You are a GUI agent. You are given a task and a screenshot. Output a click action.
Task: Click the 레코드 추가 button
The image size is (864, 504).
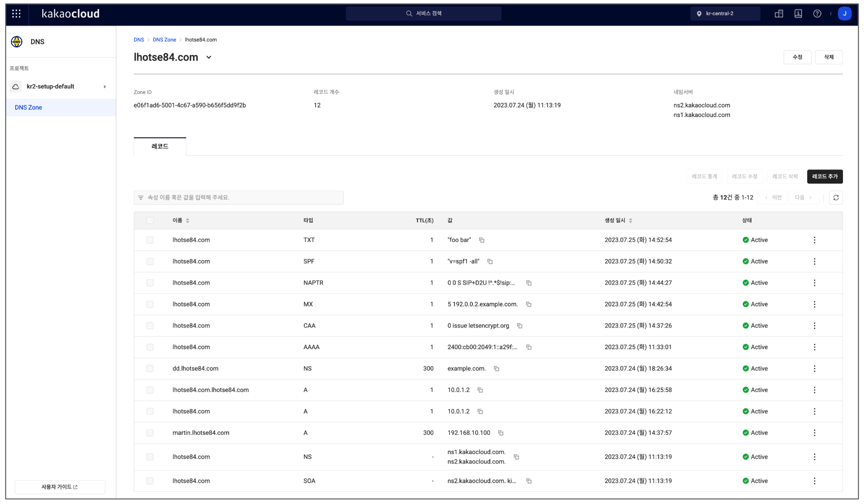(x=824, y=176)
